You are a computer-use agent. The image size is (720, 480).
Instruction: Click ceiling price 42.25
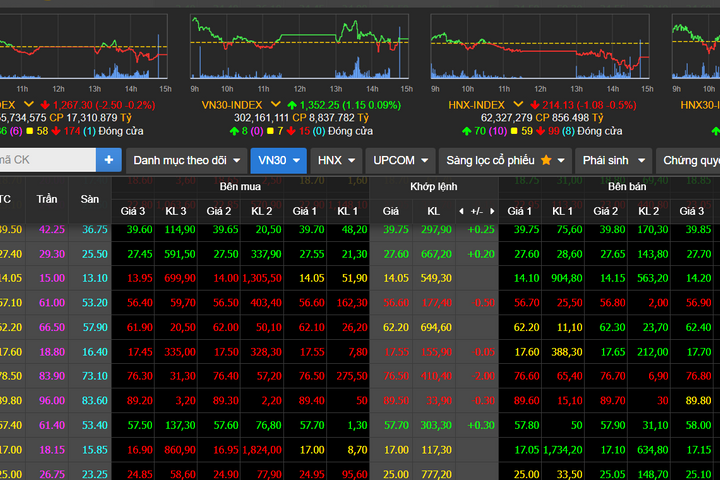pos(52,230)
